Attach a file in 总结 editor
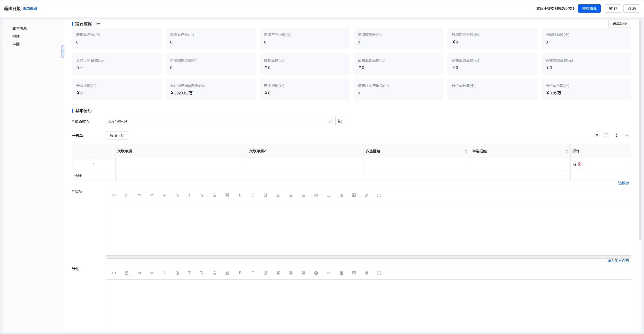Image resolution: width=644 pixels, height=334 pixels. 367,195
